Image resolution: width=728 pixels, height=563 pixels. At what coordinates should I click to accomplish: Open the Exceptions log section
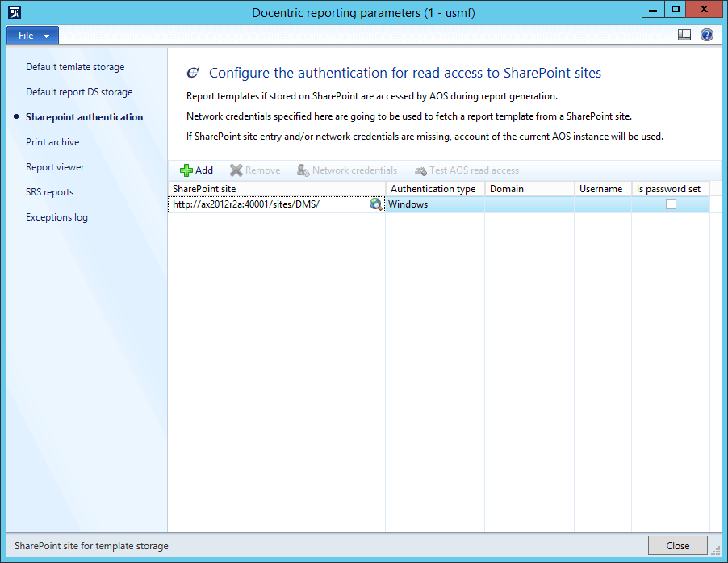56,217
